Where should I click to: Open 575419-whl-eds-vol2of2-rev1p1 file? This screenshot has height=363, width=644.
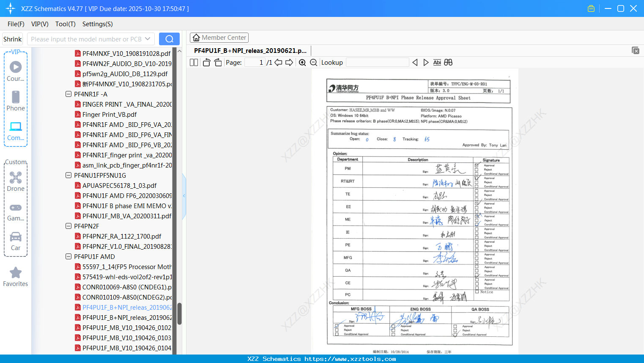(123, 277)
